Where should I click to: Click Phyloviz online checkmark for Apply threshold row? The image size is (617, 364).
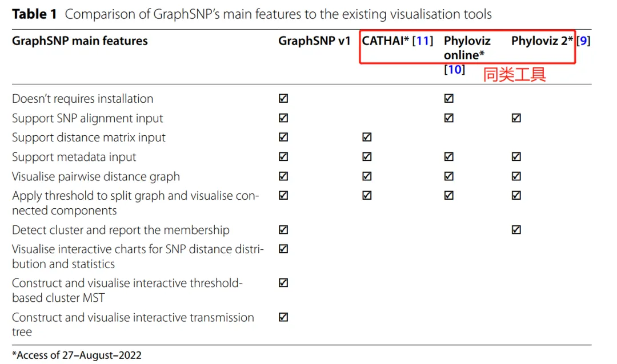tap(449, 195)
